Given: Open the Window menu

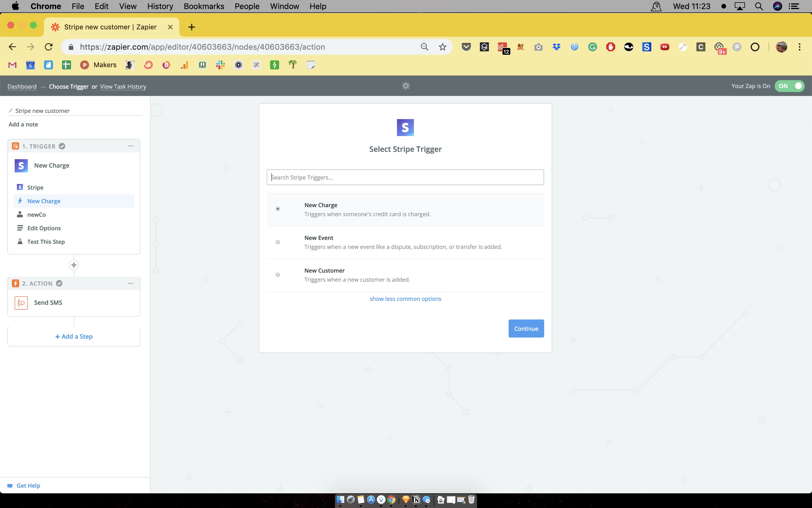Looking at the screenshot, I should (284, 6).
